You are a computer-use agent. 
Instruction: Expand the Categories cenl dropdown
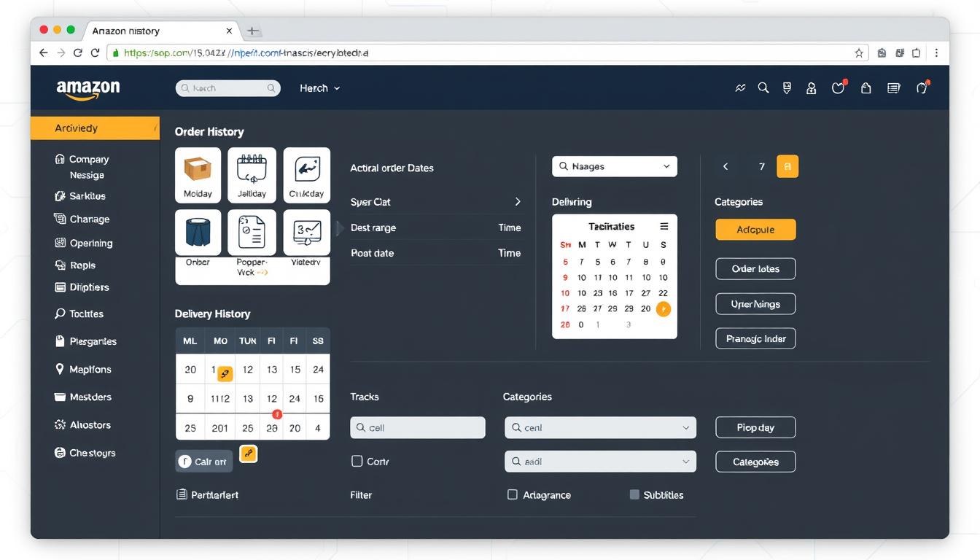coord(599,428)
